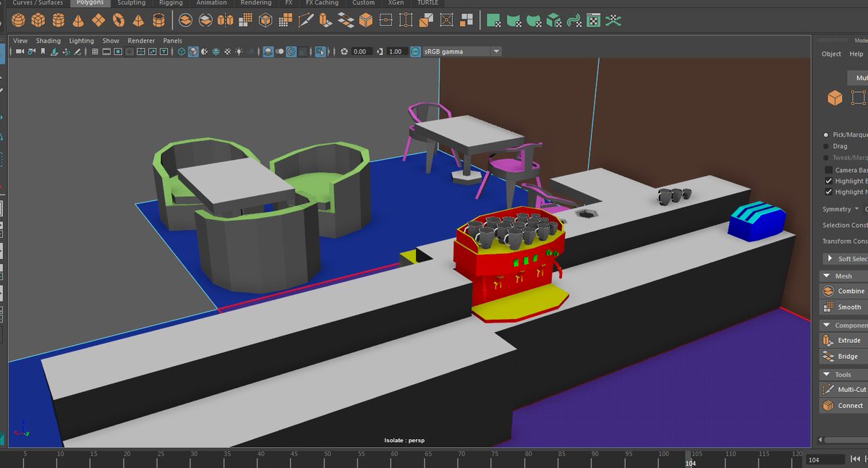868x468 pixels.
Task: Open the Lighting panel menu
Action: [x=82, y=41]
